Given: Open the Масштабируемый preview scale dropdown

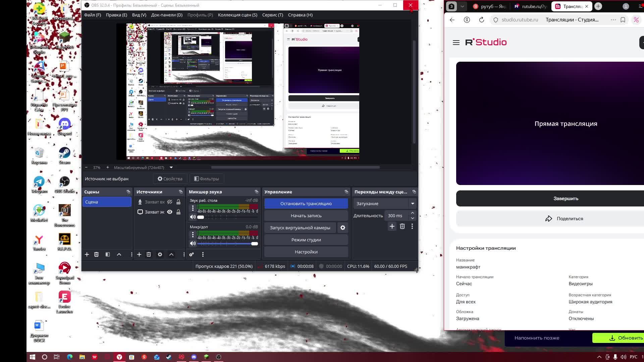Looking at the screenshot, I should (x=171, y=168).
